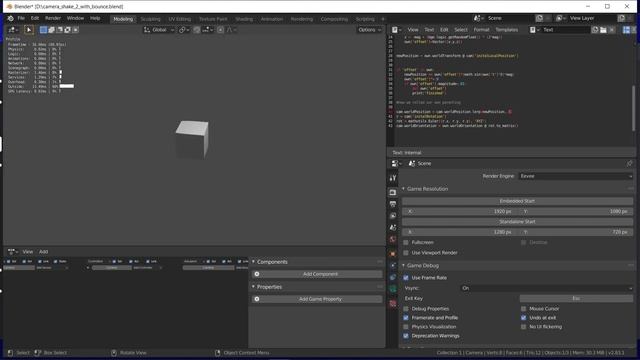This screenshot has width=640, height=360.
Task: Open the Properties editor type selector
Action: (x=396, y=163)
